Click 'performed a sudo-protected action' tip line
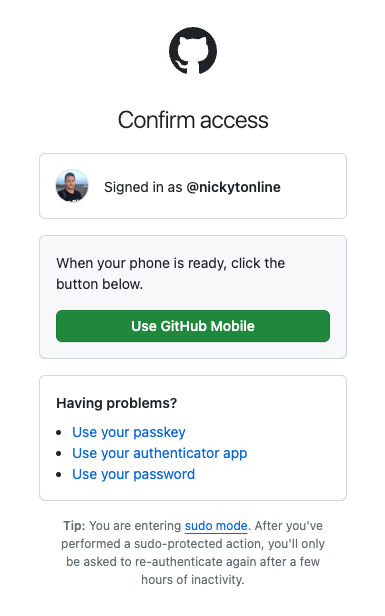Image resolution: width=385 pixels, height=616 pixels. pyautogui.click(x=193, y=544)
